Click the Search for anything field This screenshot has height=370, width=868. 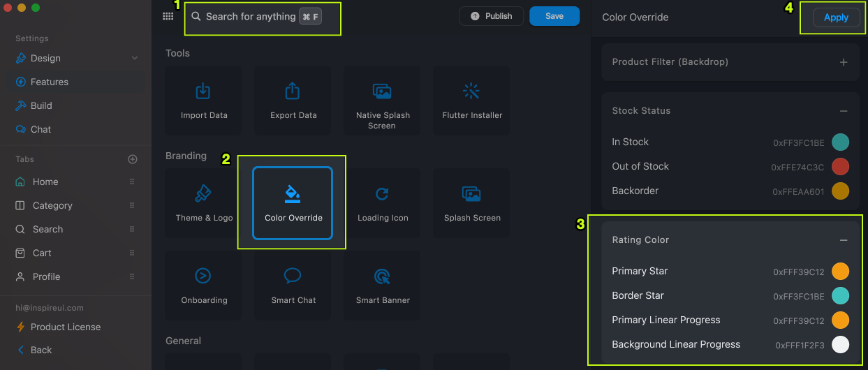250,17
